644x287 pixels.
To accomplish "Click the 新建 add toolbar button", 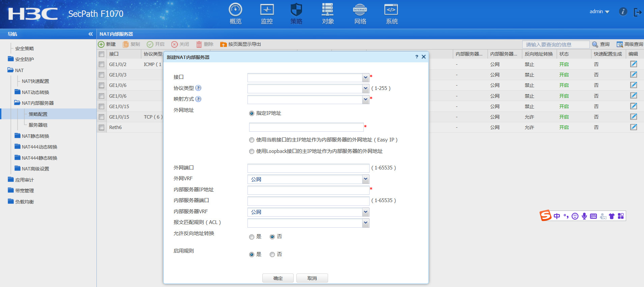I will 107,44.
